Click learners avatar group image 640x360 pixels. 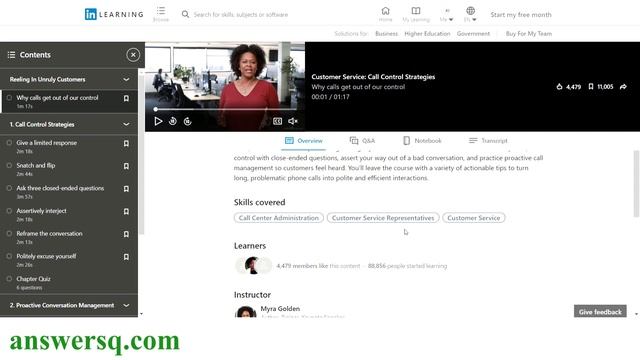click(x=253, y=266)
